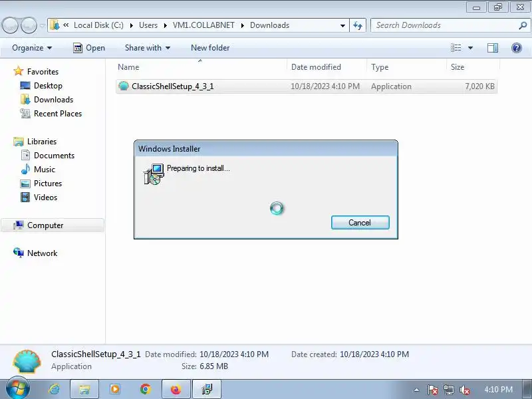Screen dimensions: 532x399
Task: Create a New folder
Action: (210, 48)
